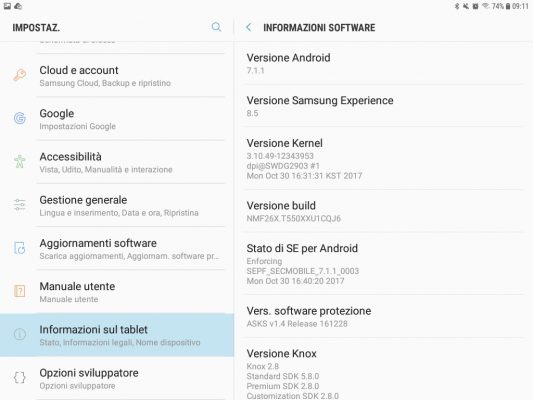
Task: Tap Versione Kernel information row
Action: click(383, 159)
